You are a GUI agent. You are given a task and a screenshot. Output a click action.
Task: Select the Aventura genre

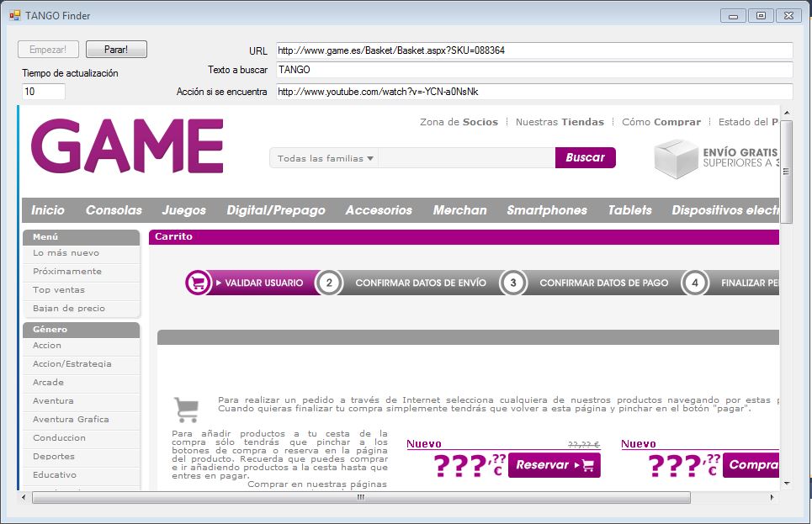[x=82, y=401]
